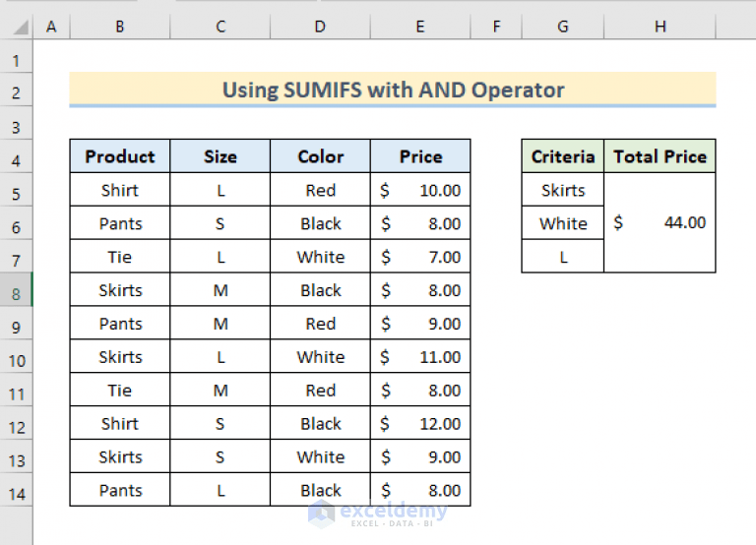
Task: Select the price cell showing 11.00
Action: pyautogui.click(x=420, y=356)
